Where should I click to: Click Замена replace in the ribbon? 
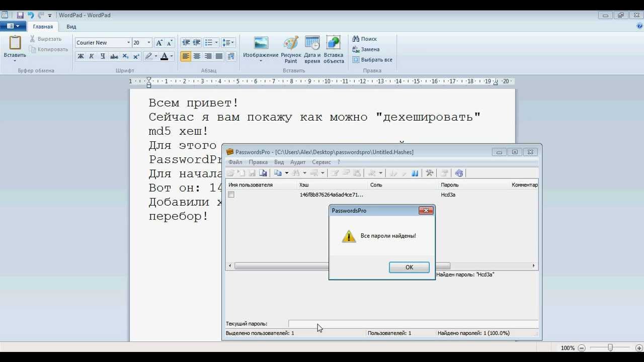[x=366, y=49]
